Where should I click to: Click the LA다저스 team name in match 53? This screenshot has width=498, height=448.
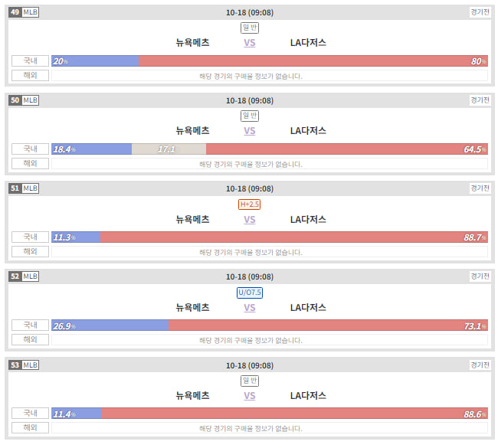tap(308, 396)
